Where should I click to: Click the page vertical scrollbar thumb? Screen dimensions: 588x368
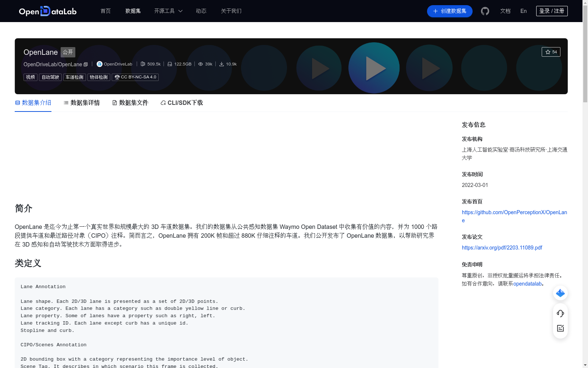point(585,53)
